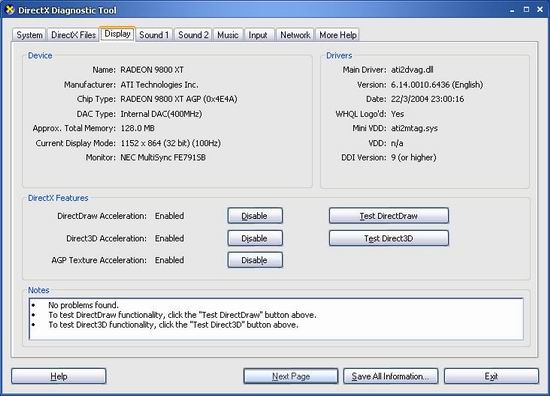This screenshot has height=396, width=550.
Task: Click Save All Information button
Action: [x=390, y=376]
